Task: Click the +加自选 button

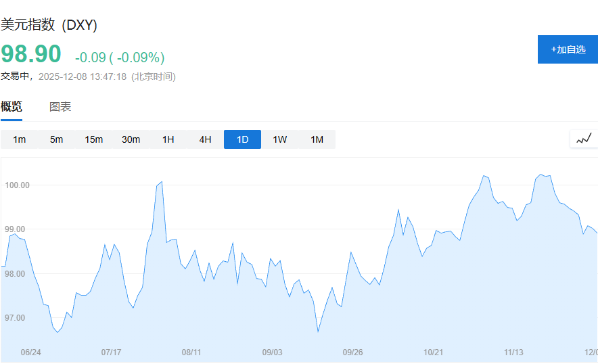Action: pyautogui.click(x=568, y=49)
